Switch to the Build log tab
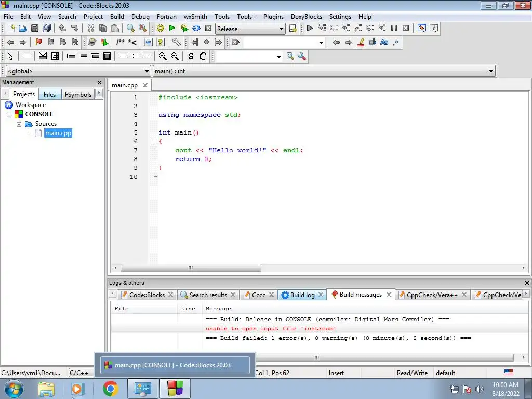 point(302,295)
